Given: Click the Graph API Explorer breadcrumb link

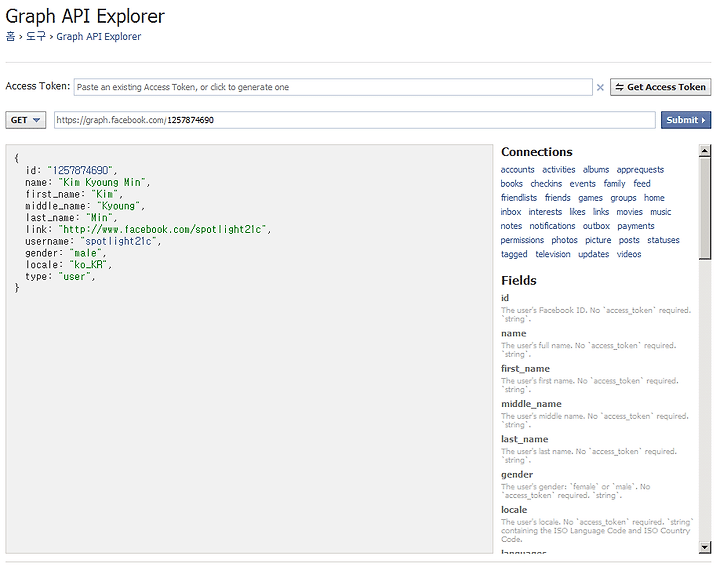Looking at the screenshot, I should tap(98, 37).
